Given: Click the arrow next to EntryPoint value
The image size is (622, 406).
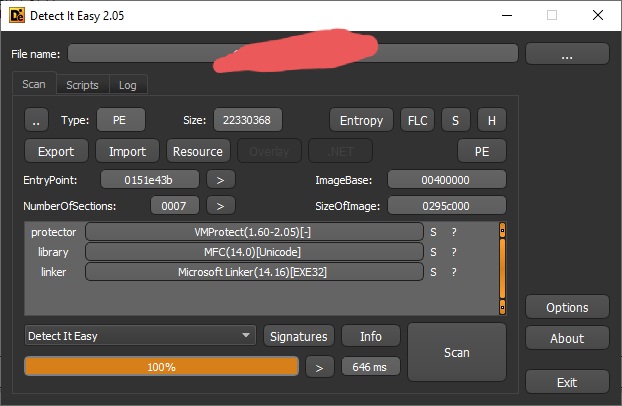Looking at the screenshot, I should point(220,180).
